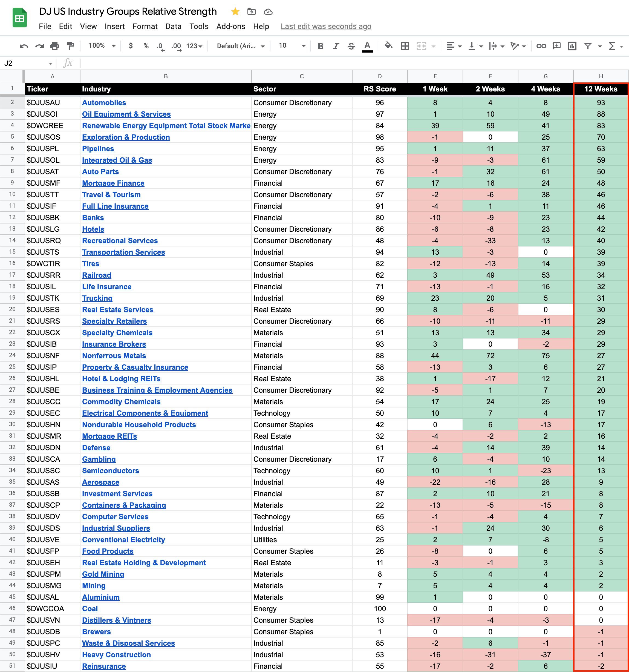Open the Add-ons menu

tap(231, 26)
